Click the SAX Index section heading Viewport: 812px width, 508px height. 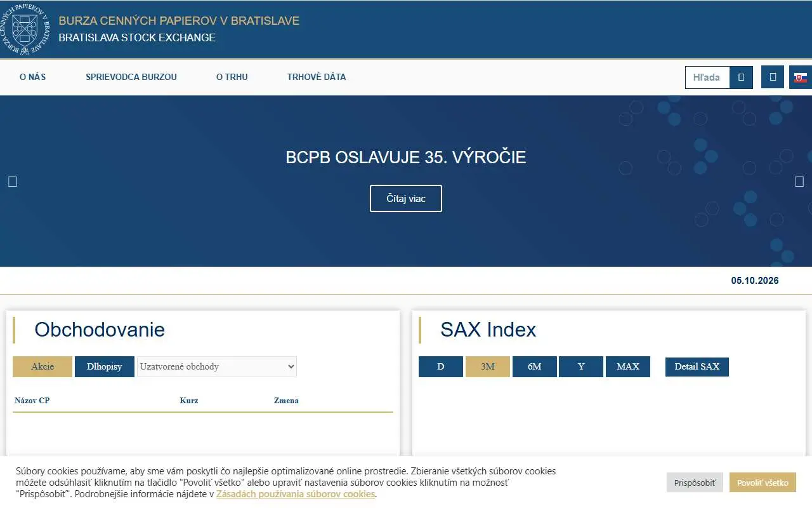488,330
